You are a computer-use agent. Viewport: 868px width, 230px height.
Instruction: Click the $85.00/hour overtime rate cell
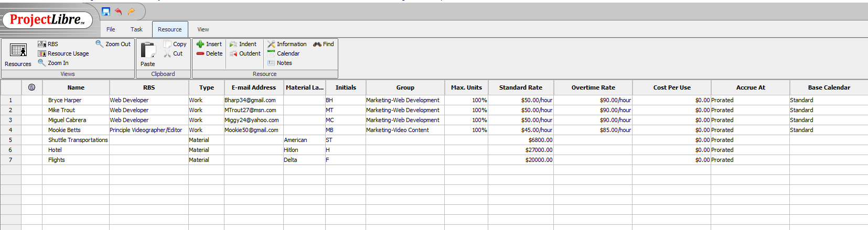pos(593,130)
